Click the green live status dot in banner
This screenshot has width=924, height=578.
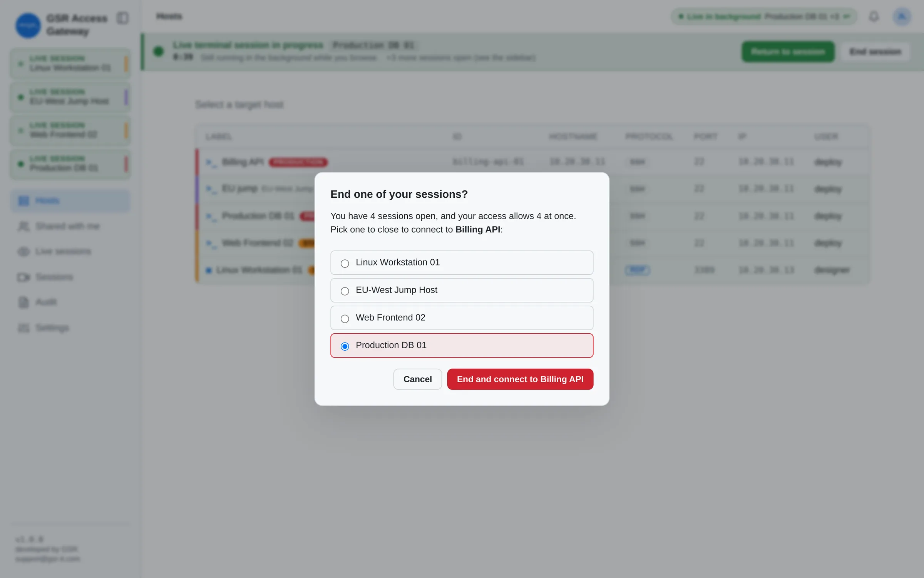158,51
